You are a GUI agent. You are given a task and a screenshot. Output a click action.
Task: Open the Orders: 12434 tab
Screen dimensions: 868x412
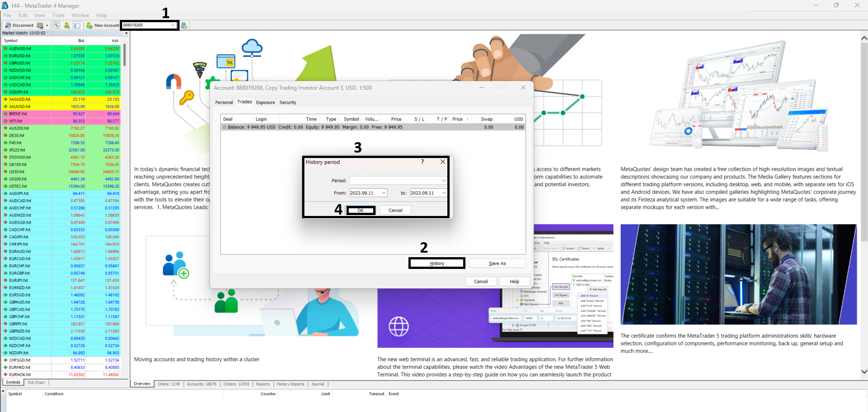(x=236, y=384)
